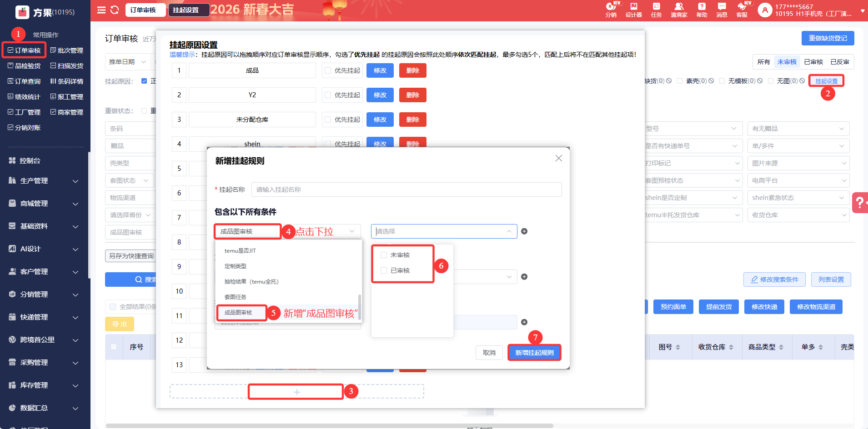Toggle the 无图(0) checkbox
868x429 pixels.
(771, 81)
